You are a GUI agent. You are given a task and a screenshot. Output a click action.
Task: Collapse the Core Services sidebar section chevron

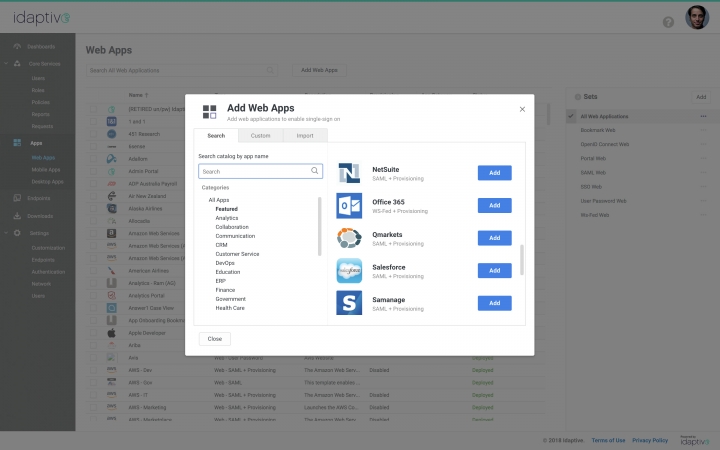[6, 63]
